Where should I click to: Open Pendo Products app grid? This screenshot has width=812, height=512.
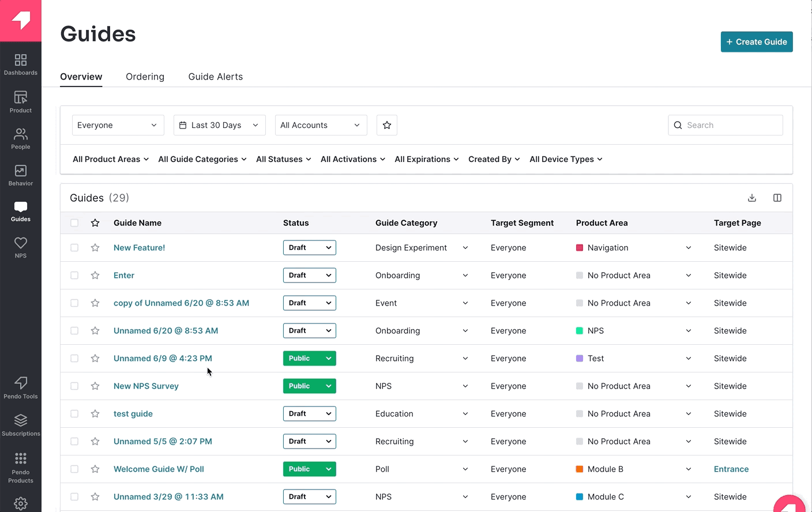pyautogui.click(x=21, y=468)
